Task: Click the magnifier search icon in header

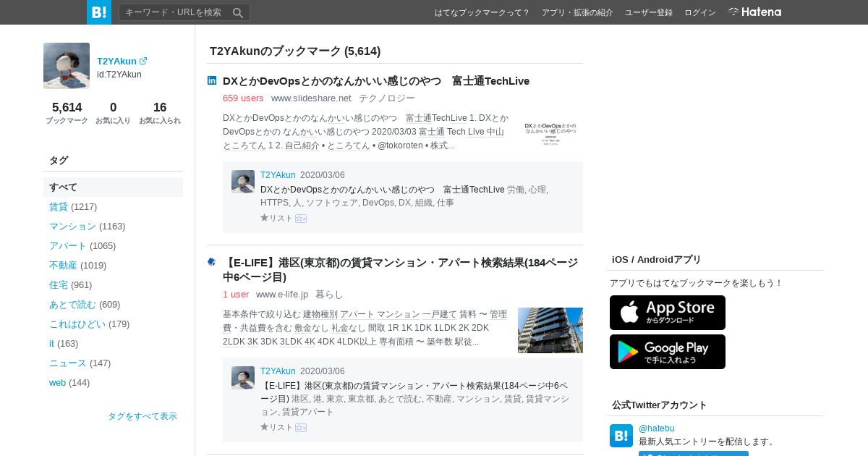Action: [x=238, y=12]
